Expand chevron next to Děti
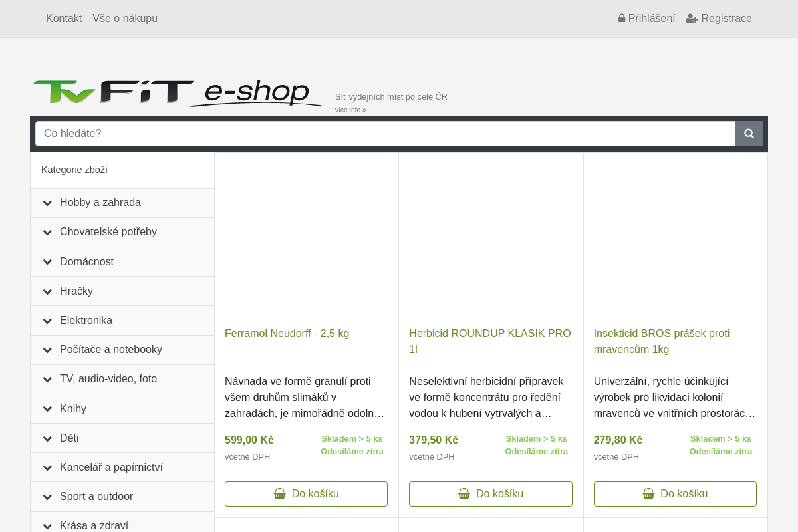 tap(47, 438)
